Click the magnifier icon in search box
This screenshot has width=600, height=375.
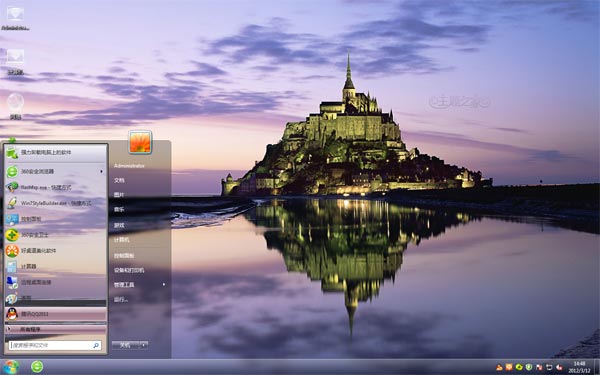(x=96, y=345)
